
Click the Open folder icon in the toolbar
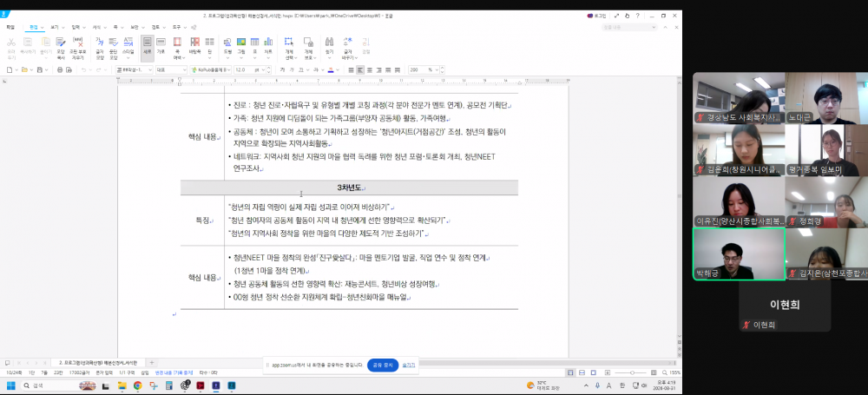pos(24,69)
